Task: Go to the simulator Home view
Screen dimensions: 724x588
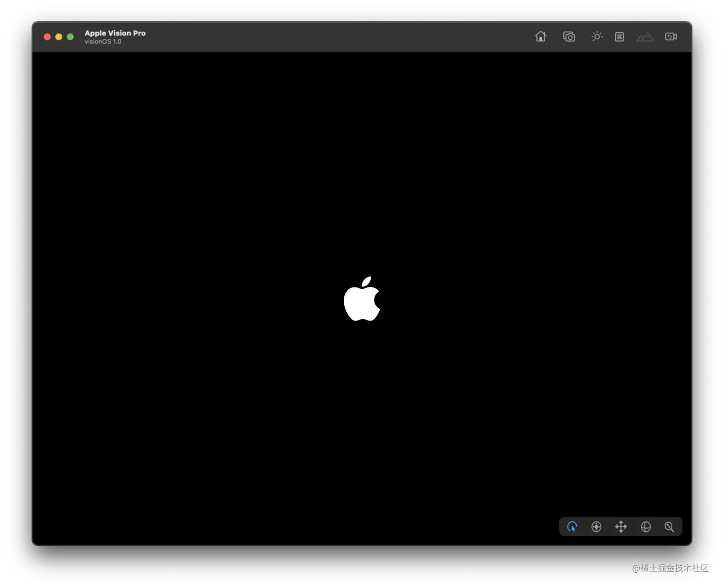Action: coord(541,36)
